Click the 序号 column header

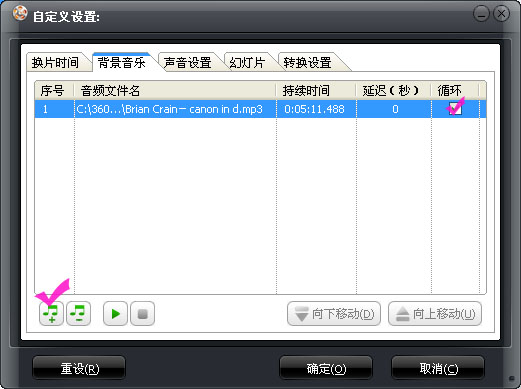tap(54, 90)
